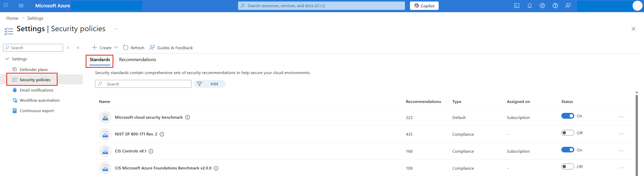Open Continuous export
This screenshot has height=176, width=644.
37,111
